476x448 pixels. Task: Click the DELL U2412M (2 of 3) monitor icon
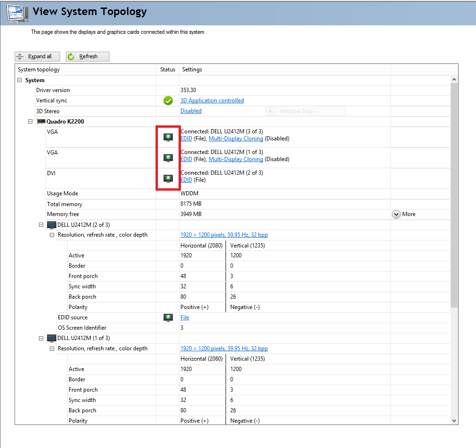pyautogui.click(x=52, y=225)
